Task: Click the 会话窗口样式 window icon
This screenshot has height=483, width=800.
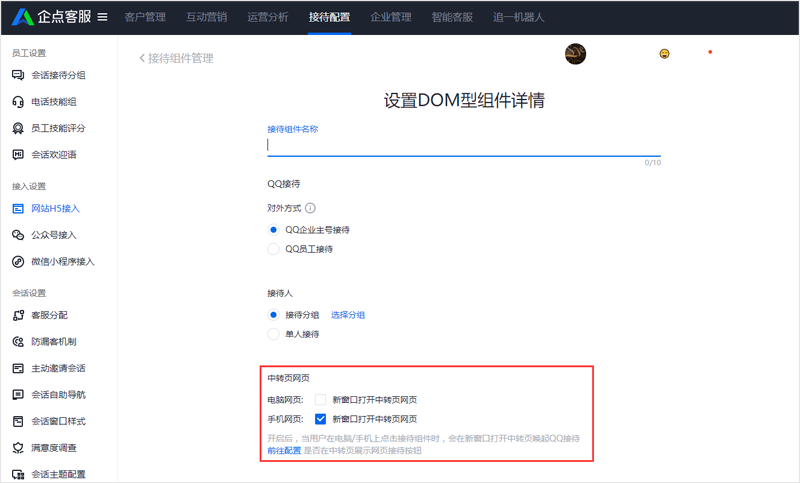Action: point(18,421)
